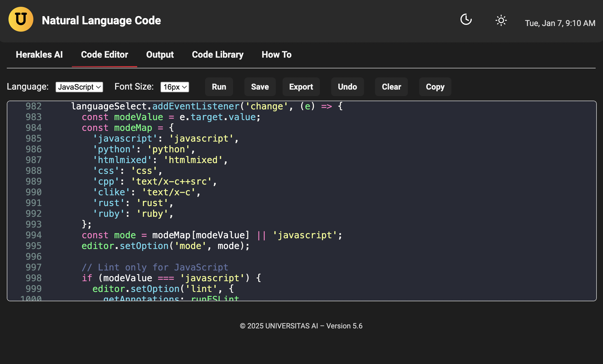
Task: Click 'clike' key on line 990
Action: [111, 192]
